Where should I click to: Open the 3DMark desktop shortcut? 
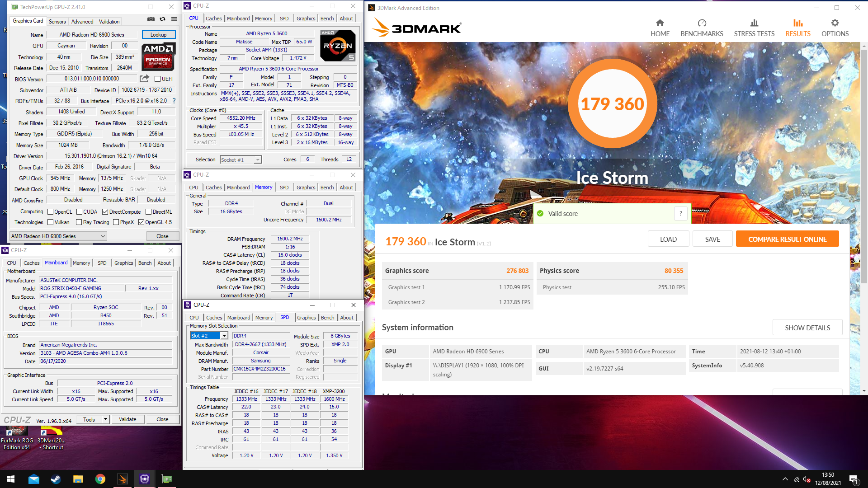pos(52,438)
